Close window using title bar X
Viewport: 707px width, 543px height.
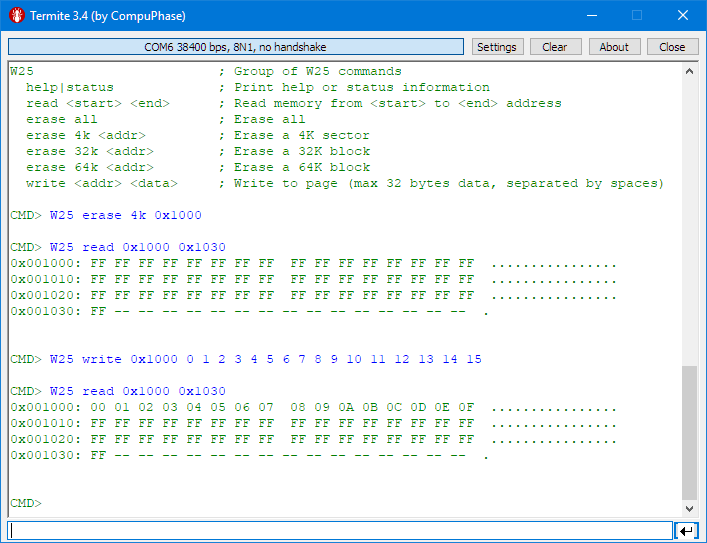tap(683, 16)
